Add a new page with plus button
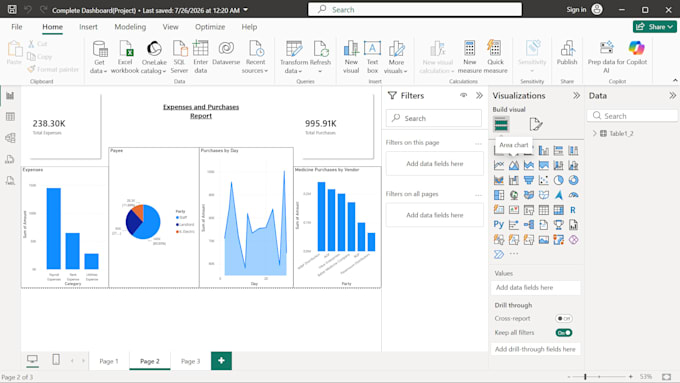 point(221,361)
